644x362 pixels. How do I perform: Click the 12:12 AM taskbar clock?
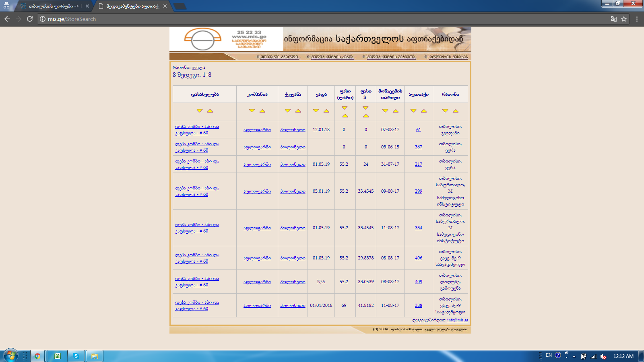coord(623,356)
